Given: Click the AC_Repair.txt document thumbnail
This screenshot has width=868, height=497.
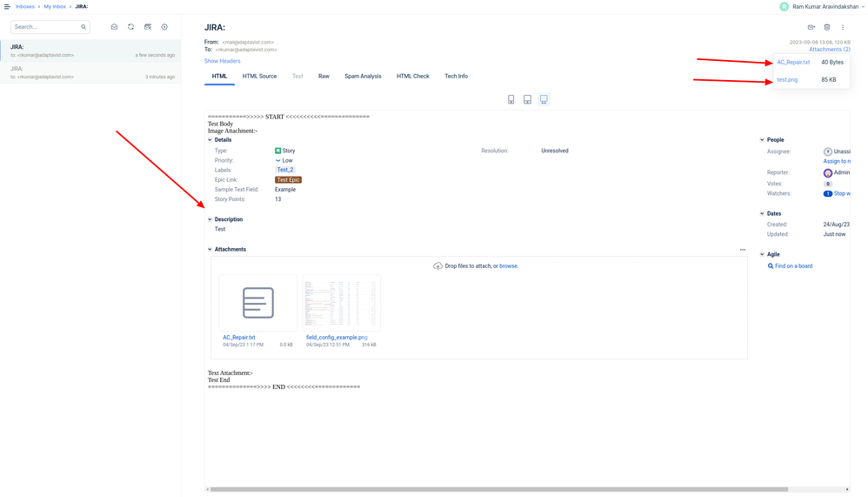Looking at the screenshot, I should pyautogui.click(x=258, y=303).
